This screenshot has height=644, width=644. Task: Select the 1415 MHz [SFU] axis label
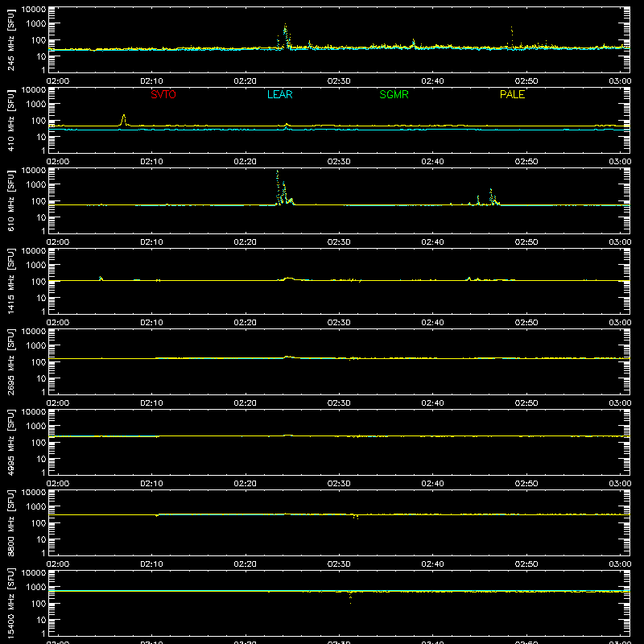pos(10,281)
